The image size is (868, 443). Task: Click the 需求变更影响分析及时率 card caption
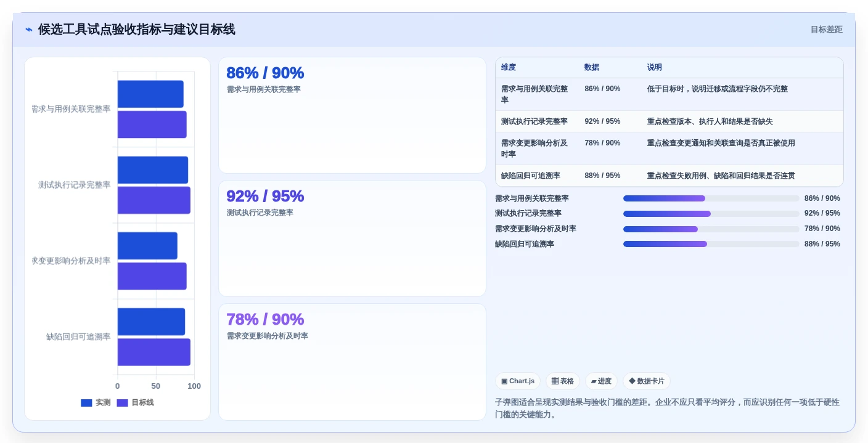pos(268,336)
